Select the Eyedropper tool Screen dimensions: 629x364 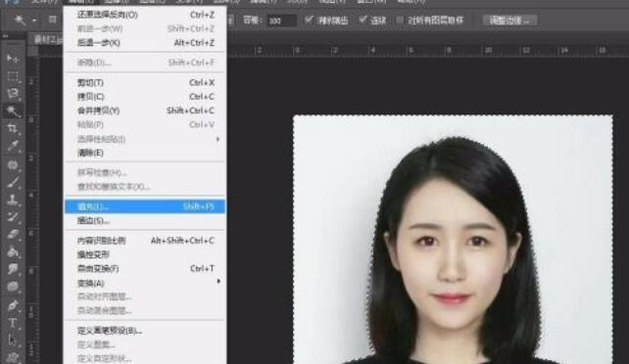[13, 147]
